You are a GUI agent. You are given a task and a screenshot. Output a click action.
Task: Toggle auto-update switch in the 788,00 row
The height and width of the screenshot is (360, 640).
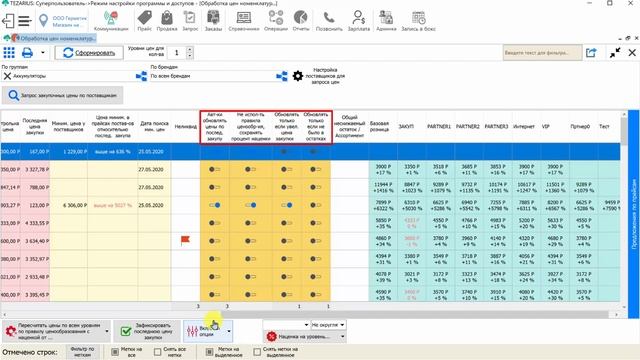pyautogui.click(x=214, y=187)
